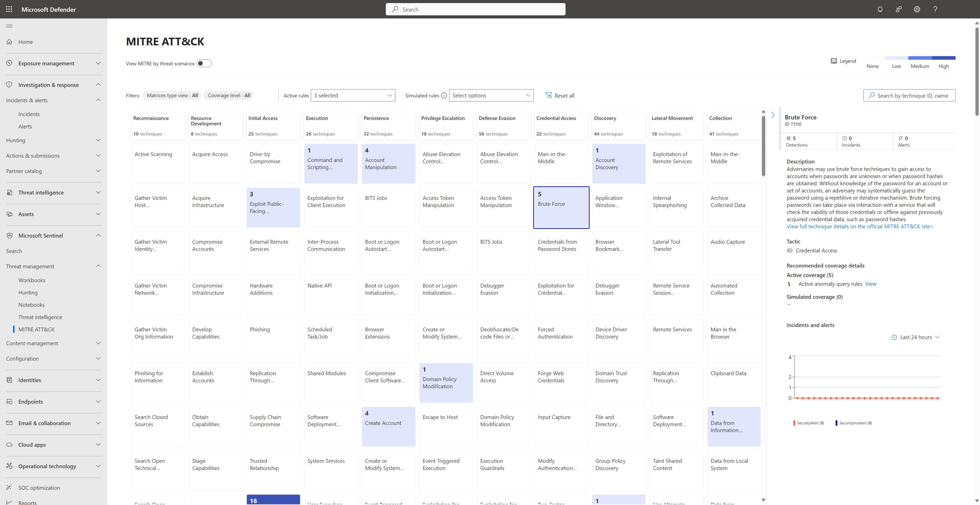
Task: Select the Create Account technique card
Action: 388,426
